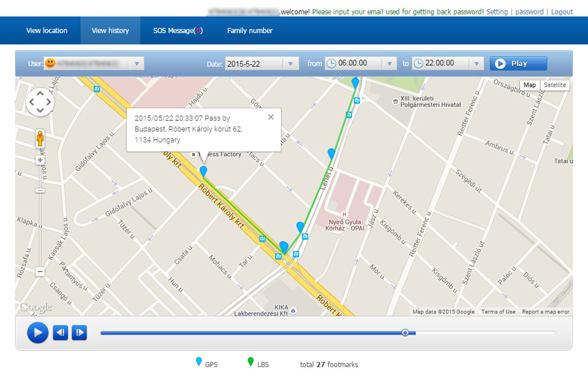Click the map pan navigation control
Screen dimensions: 588x390
[40, 102]
